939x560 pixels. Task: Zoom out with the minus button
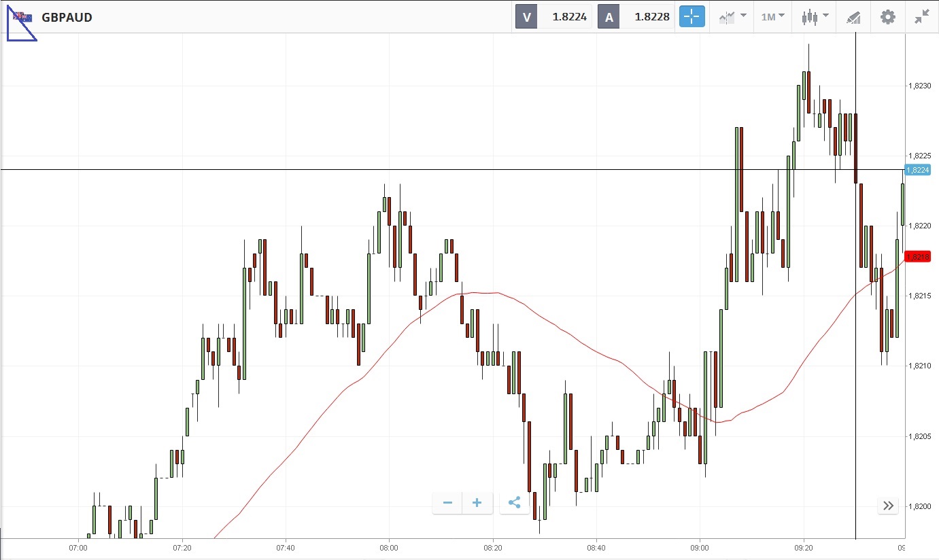(x=447, y=503)
